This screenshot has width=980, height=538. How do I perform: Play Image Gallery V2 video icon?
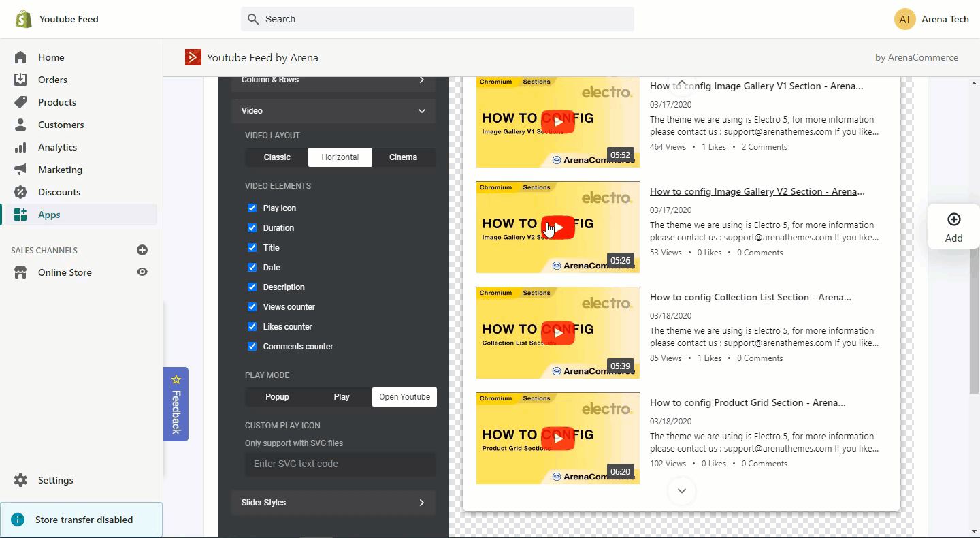click(x=558, y=227)
